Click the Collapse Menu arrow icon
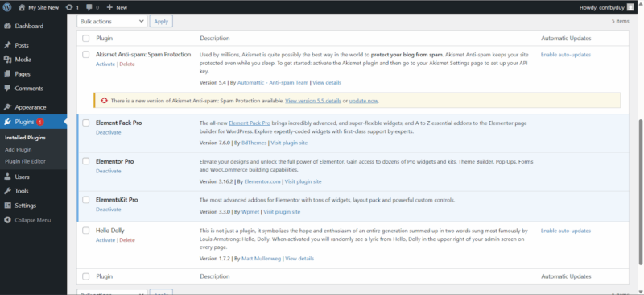Screen dimensions: 644x295 coord(7,220)
